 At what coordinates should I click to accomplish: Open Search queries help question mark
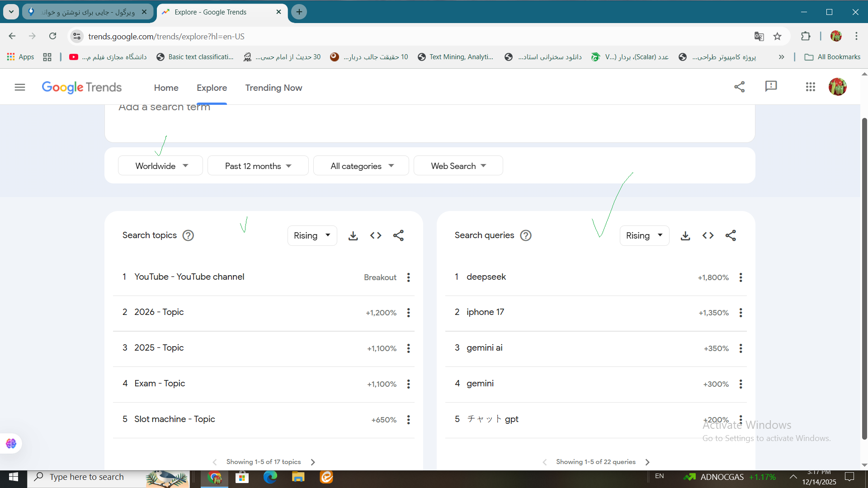point(526,235)
